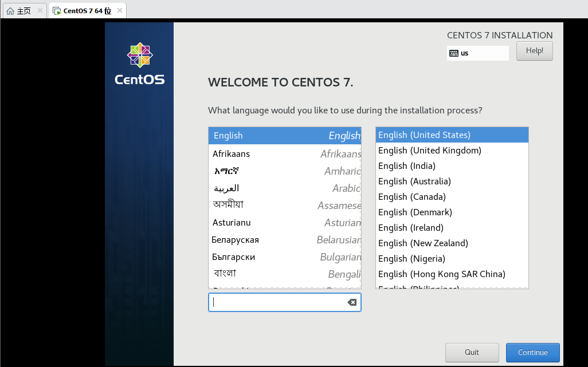Viewport: 588px width, 367px height.
Task: Select Asturianu in the language list
Action: [285, 223]
